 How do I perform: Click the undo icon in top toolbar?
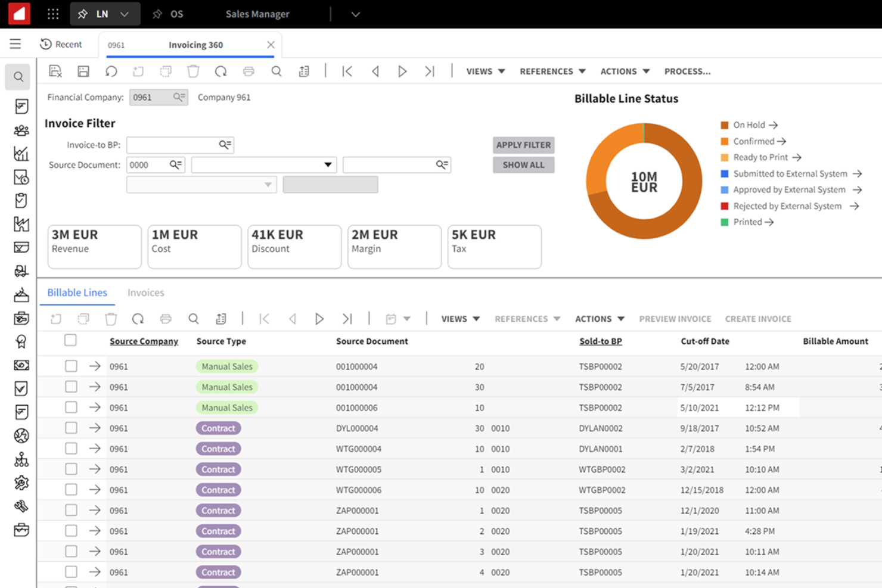[x=111, y=71]
